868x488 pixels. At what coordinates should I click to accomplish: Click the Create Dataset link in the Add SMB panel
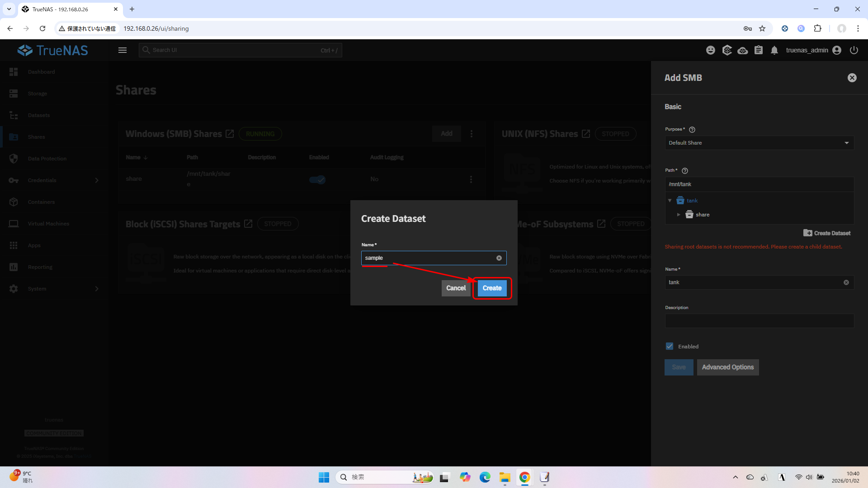tap(827, 233)
